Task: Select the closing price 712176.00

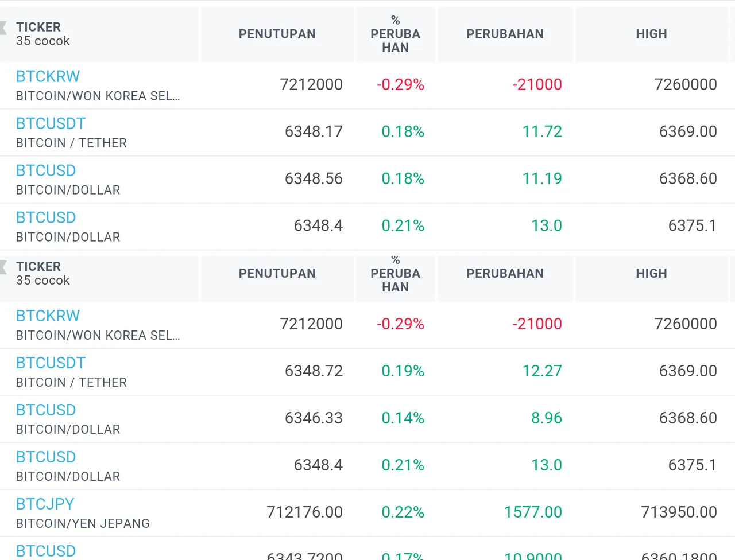Action: coord(304,512)
